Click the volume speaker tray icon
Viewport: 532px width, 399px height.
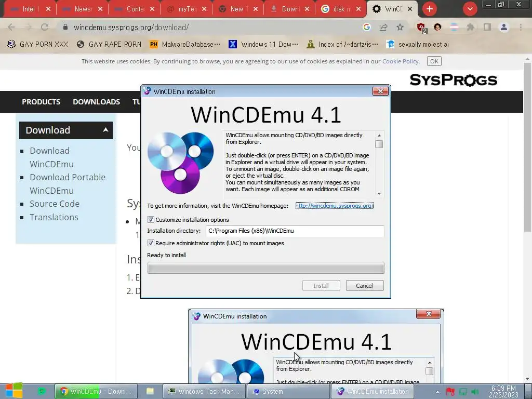click(x=475, y=392)
